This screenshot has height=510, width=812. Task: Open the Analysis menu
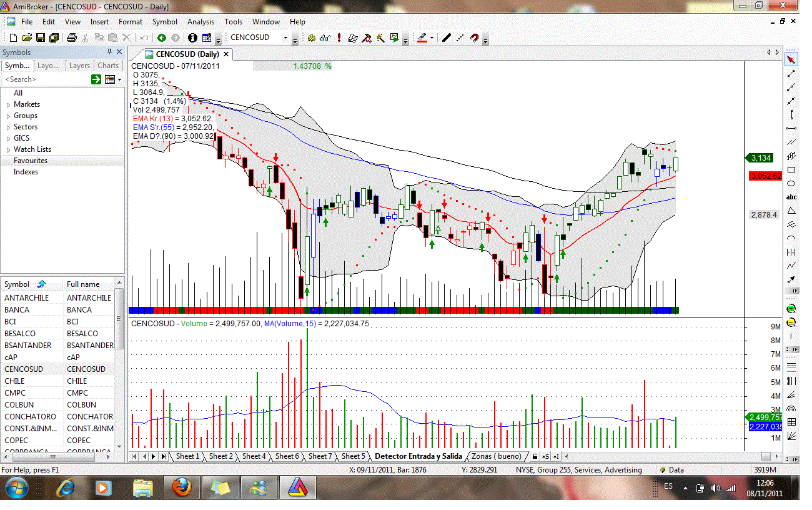201,22
